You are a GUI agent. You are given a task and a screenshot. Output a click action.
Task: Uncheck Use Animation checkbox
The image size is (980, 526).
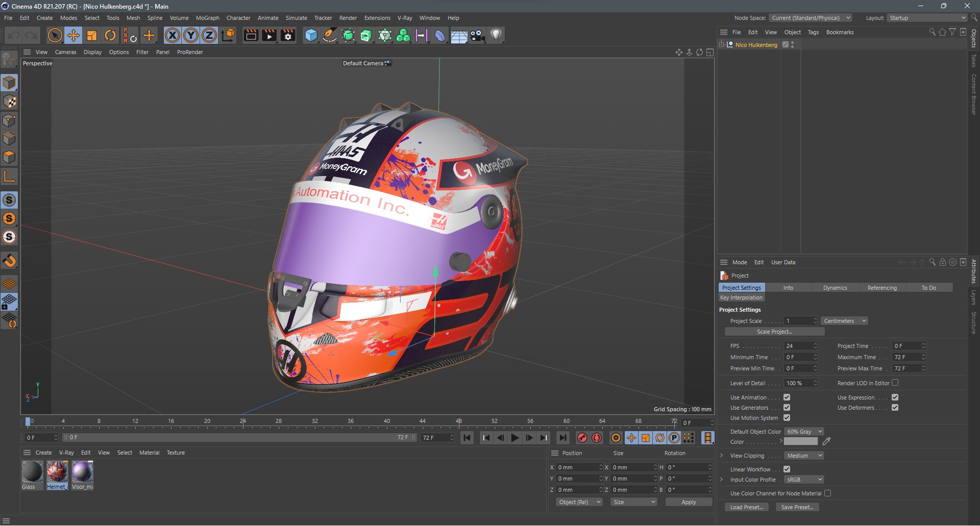coord(787,397)
